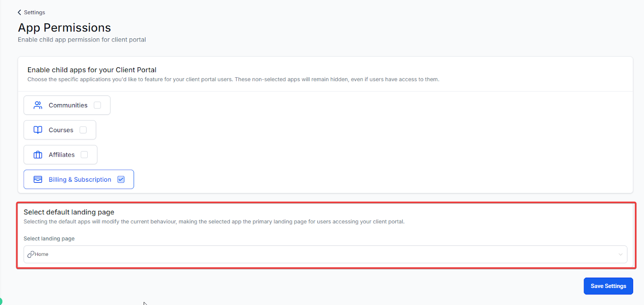Click the Communities people icon

pos(38,105)
